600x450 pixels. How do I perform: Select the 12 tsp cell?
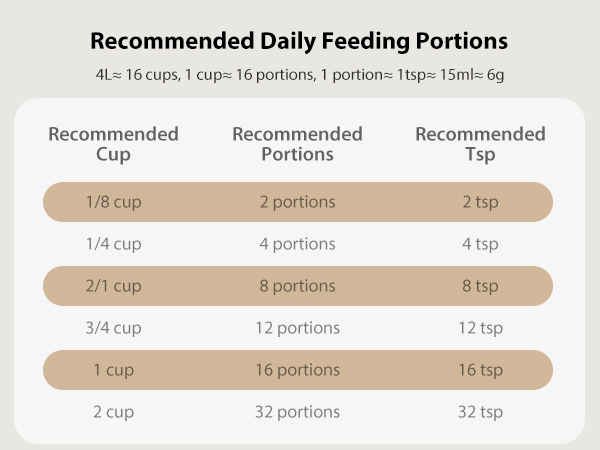tap(480, 328)
